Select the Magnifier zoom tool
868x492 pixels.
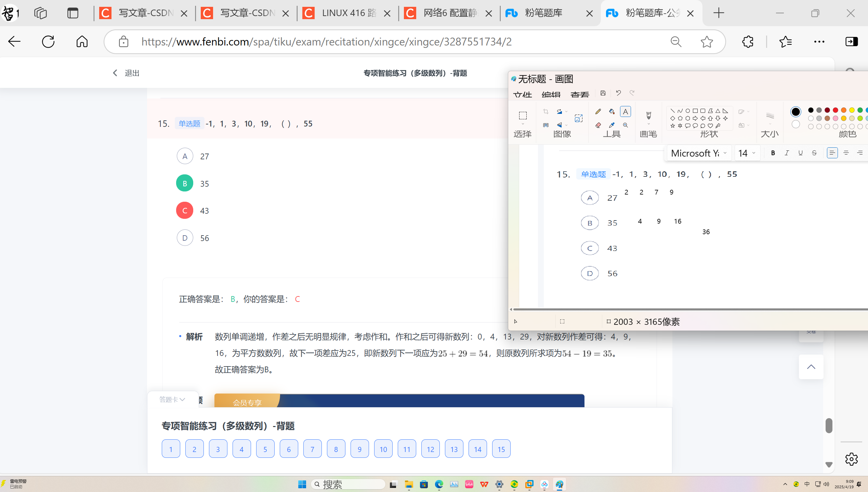click(x=625, y=125)
